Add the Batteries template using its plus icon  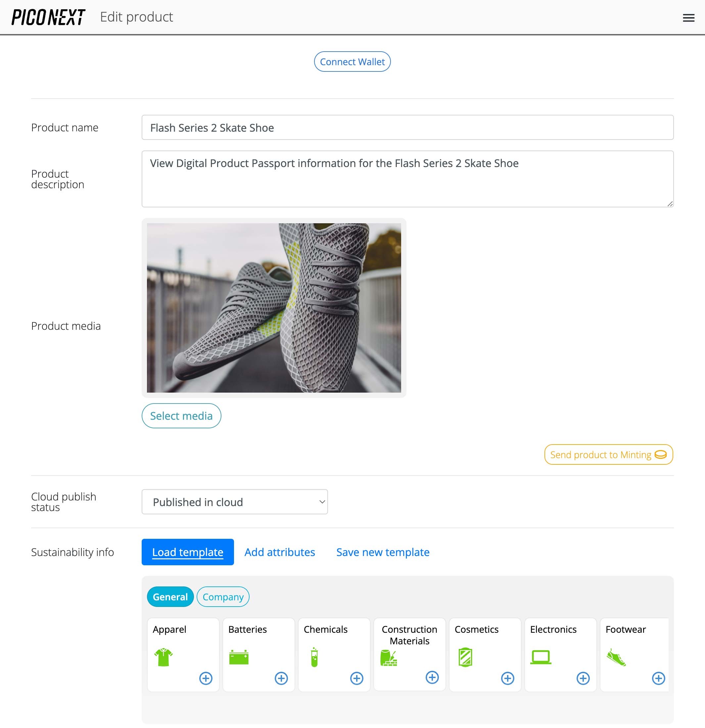(x=281, y=678)
